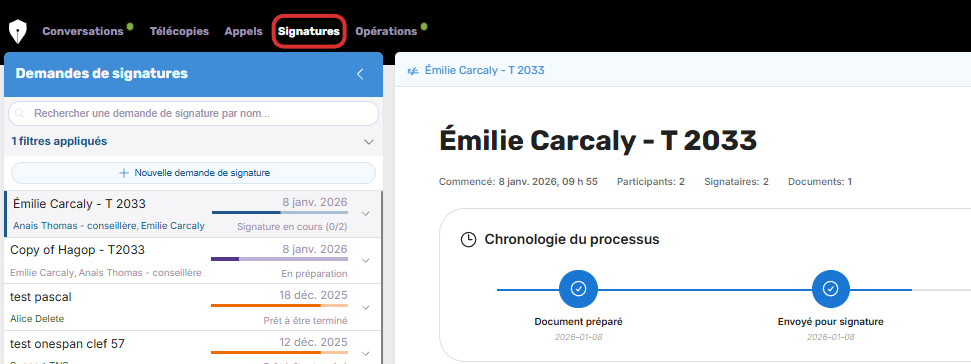Screen dimensions: 971x364
Task: Click progress bar of Émilie Carcaly row
Action: tap(280, 212)
